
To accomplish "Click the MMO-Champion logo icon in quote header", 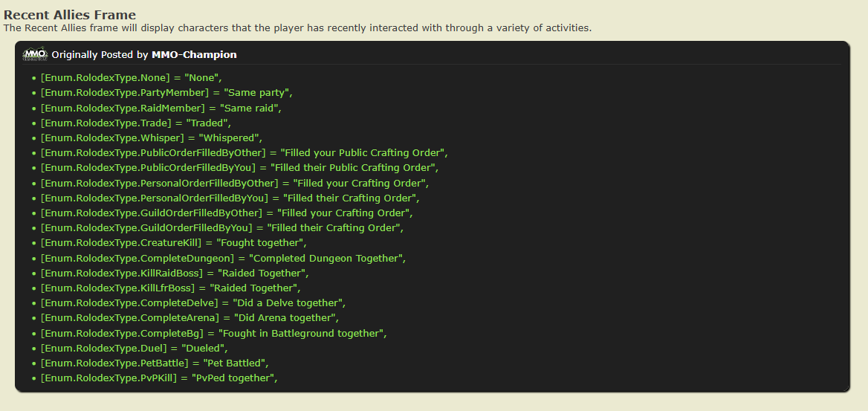I will click(35, 54).
